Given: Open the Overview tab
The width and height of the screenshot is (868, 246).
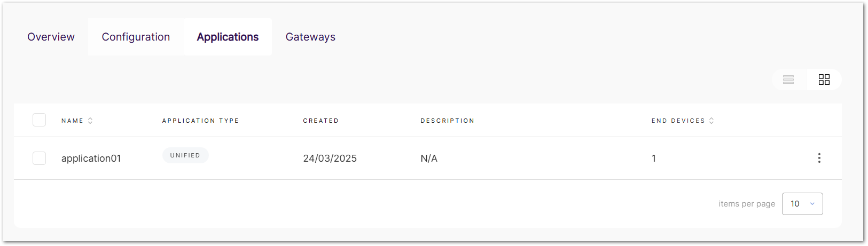Looking at the screenshot, I should pyautogui.click(x=51, y=37).
